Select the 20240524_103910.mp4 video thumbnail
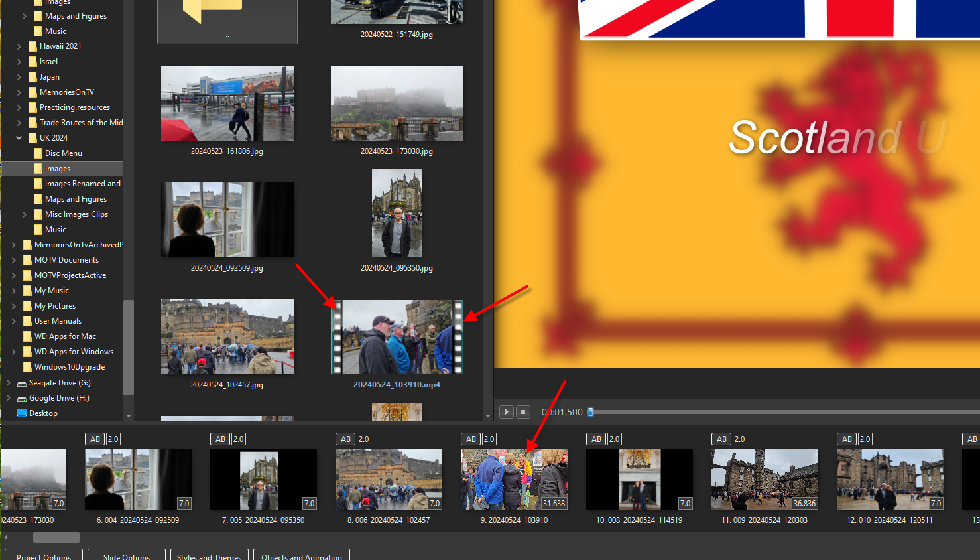The width and height of the screenshot is (980, 560). click(x=397, y=336)
